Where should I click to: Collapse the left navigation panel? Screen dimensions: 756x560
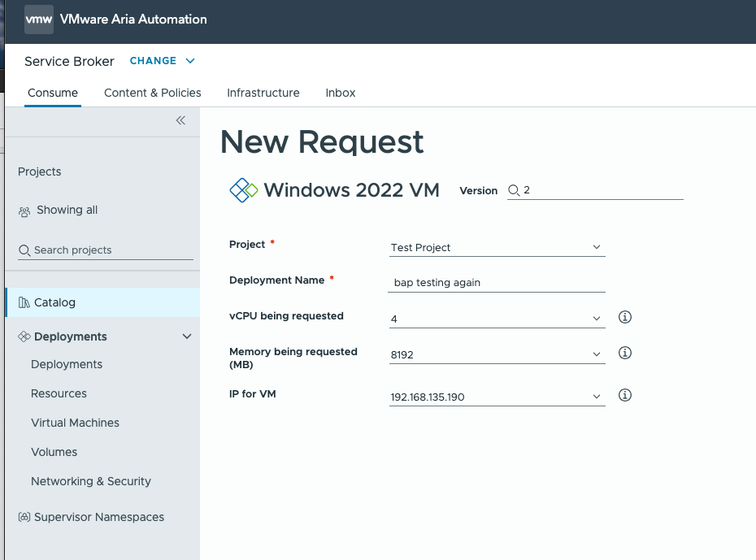pyautogui.click(x=180, y=120)
